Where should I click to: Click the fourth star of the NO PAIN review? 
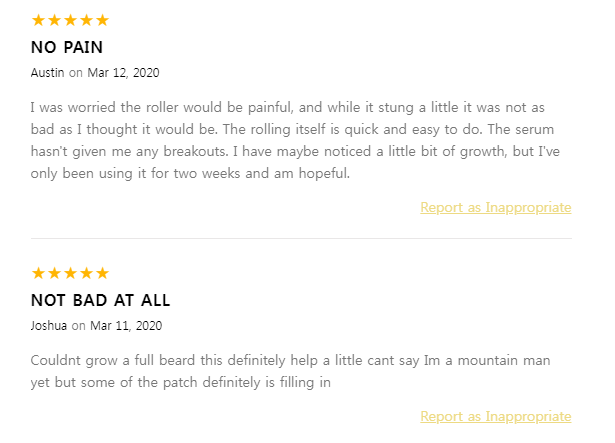coord(86,20)
